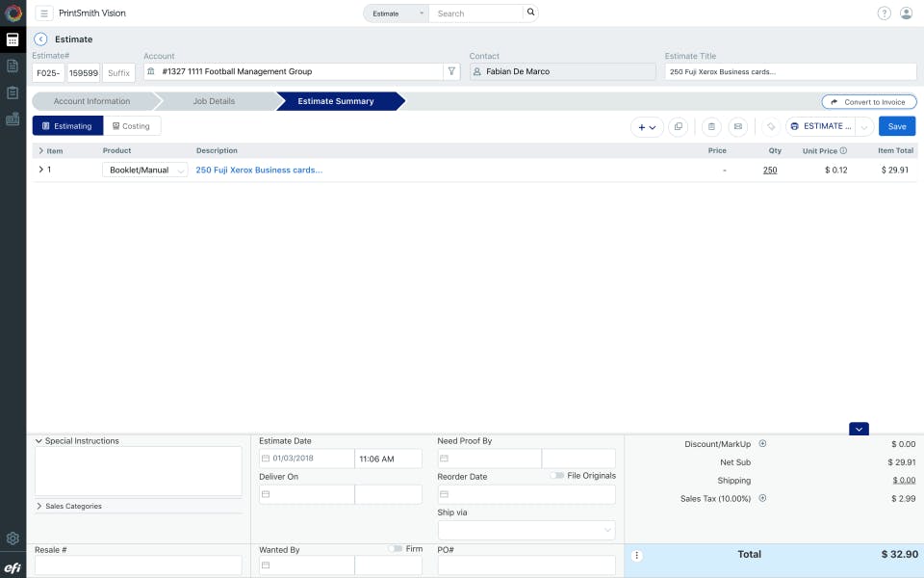Switch to the Costing tab
Viewport: 924px width, 578px height.
132,126
